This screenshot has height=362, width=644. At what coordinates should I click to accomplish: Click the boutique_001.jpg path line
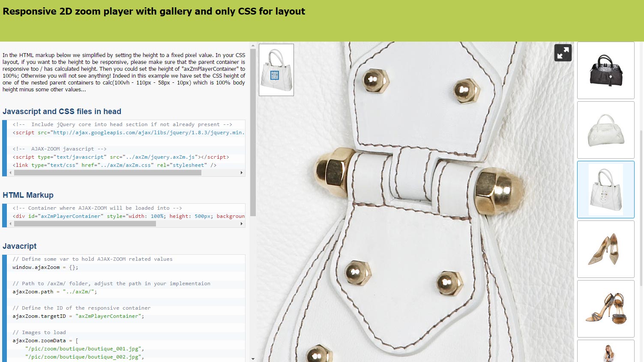pyautogui.click(x=85, y=349)
